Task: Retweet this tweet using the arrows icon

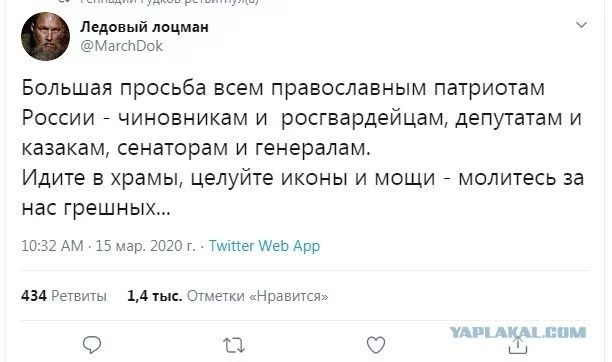Action: click(234, 345)
